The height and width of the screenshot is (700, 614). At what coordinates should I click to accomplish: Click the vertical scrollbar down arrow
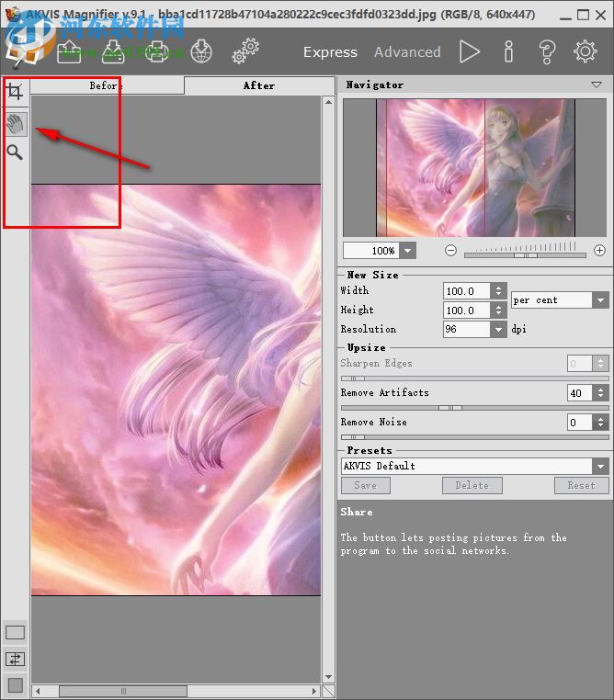pyautogui.click(x=329, y=677)
